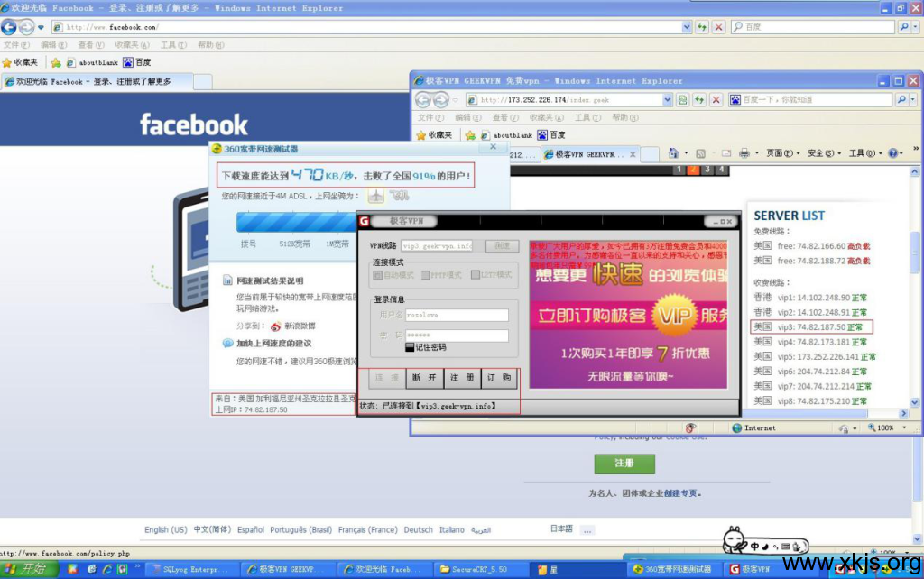
Task: Toggle PPTP模式 checkbox in VPN client
Action: [x=426, y=275]
